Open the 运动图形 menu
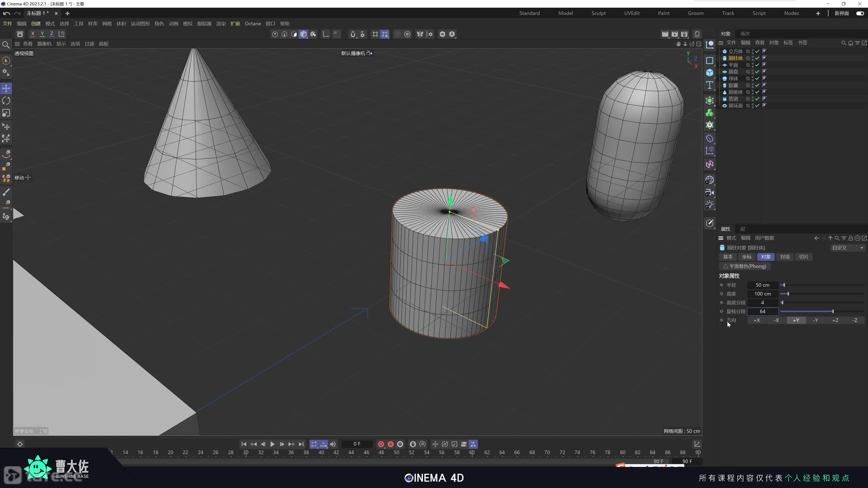 click(140, 24)
